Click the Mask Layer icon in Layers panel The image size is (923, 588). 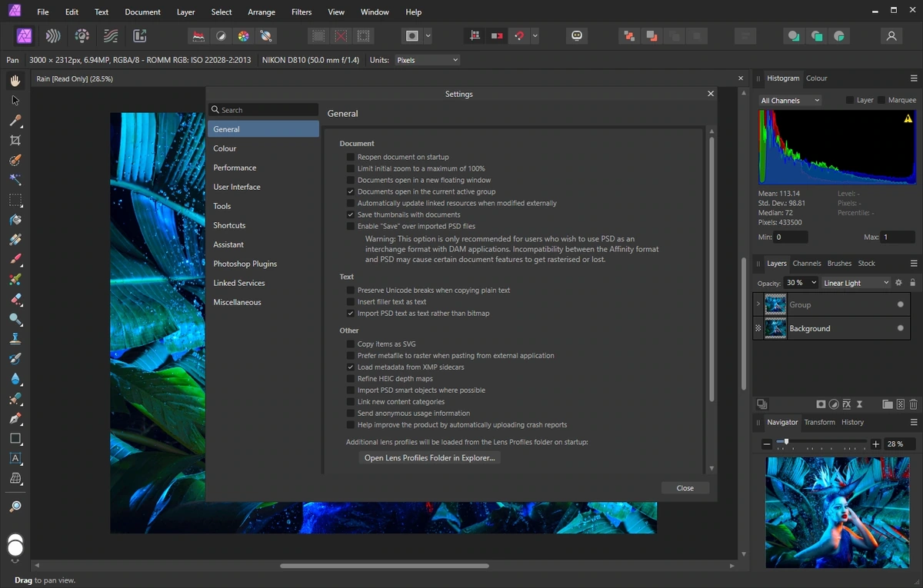(821, 404)
